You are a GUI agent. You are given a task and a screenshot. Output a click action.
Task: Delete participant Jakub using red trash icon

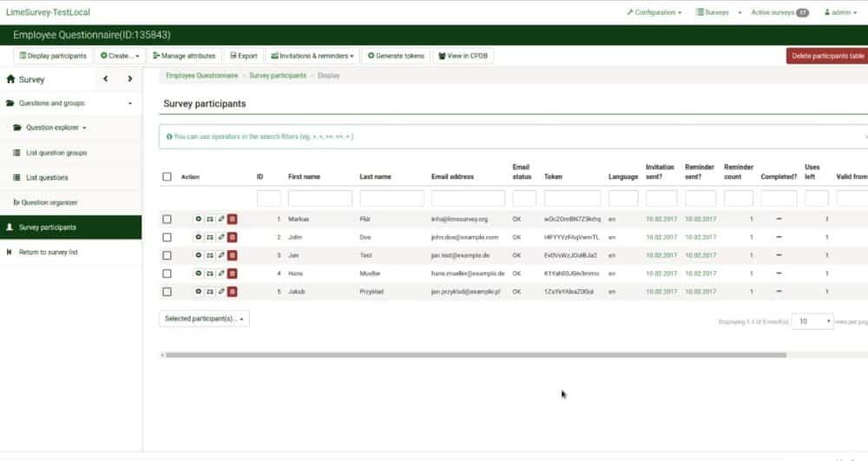233,292
